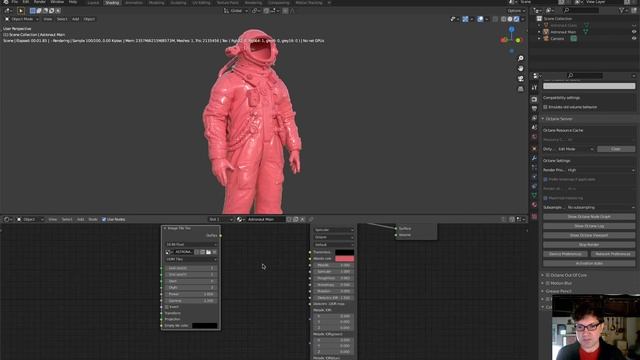This screenshot has height=360, width=640.
Task: Toggle the viewport overlays icon
Action: 480,19
